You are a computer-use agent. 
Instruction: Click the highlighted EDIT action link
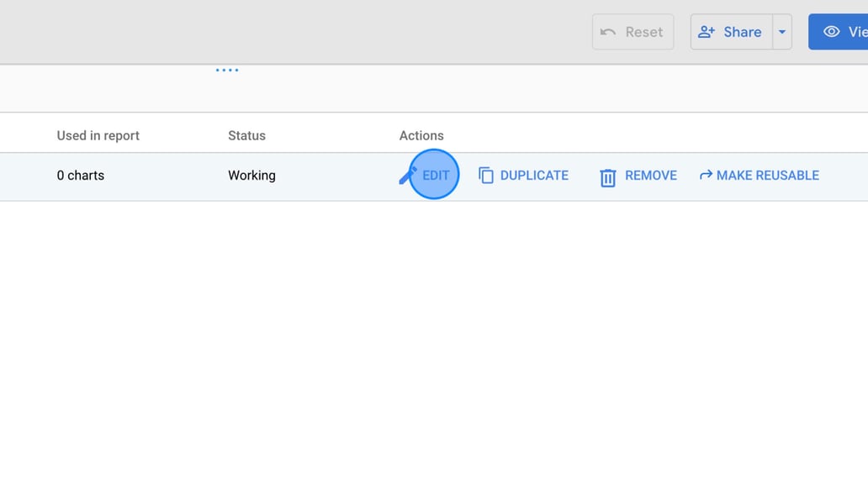click(x=436, y=176)
